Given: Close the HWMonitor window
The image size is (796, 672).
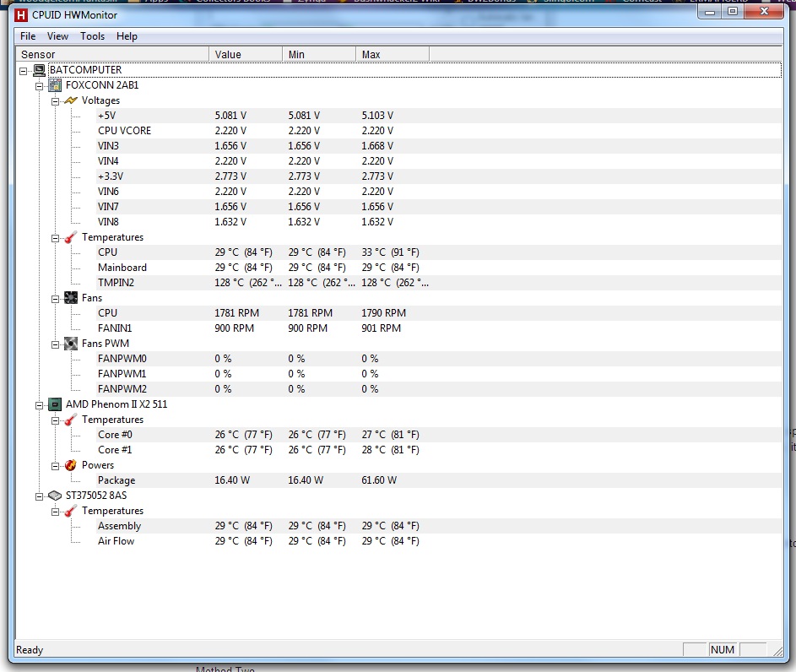Looking at the screenshot, I should [x=765, y=11].
